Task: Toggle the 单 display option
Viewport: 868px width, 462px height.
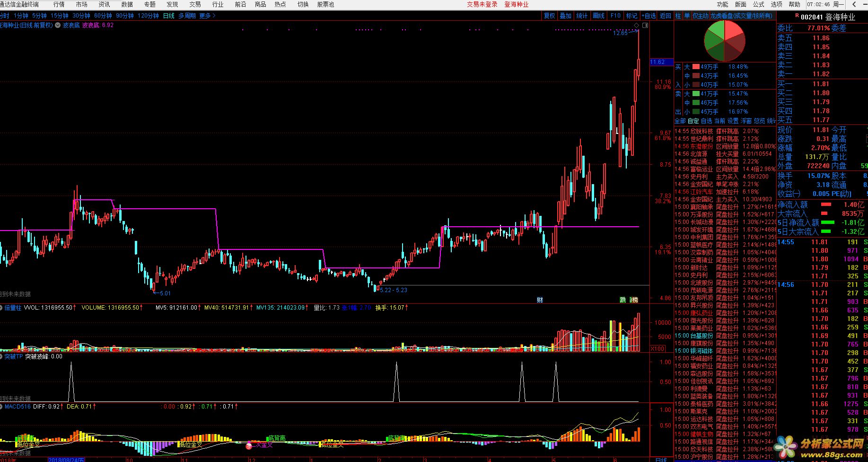Action: click(687, 16)
